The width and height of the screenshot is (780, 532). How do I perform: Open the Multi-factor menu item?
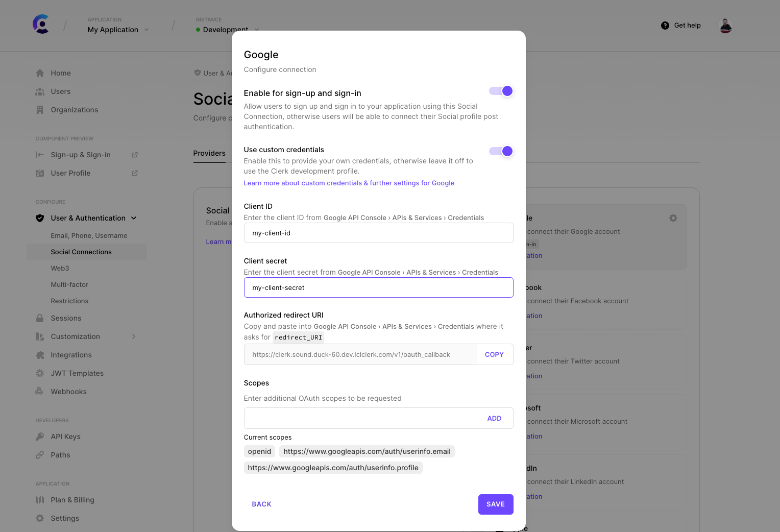pyautogui.click(x=69, y=284)
